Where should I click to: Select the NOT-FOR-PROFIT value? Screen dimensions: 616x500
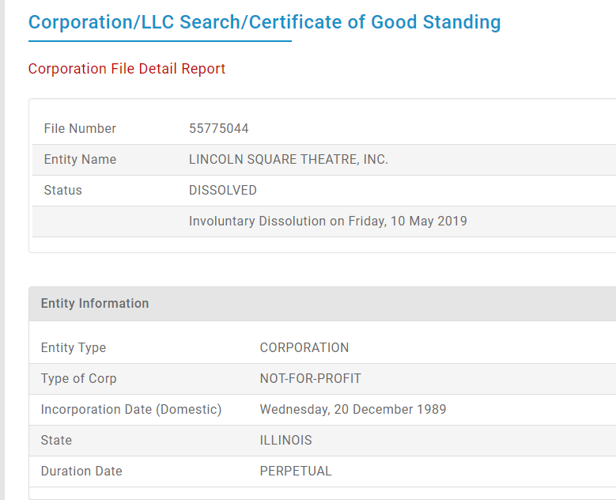310,378
